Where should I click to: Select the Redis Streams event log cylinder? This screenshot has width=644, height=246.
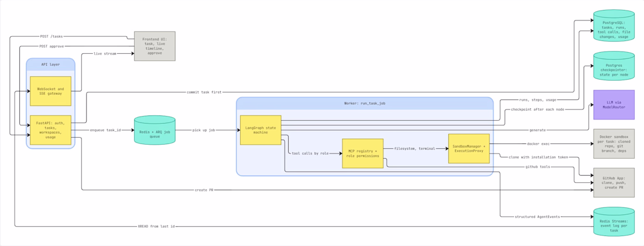[614, 222]
